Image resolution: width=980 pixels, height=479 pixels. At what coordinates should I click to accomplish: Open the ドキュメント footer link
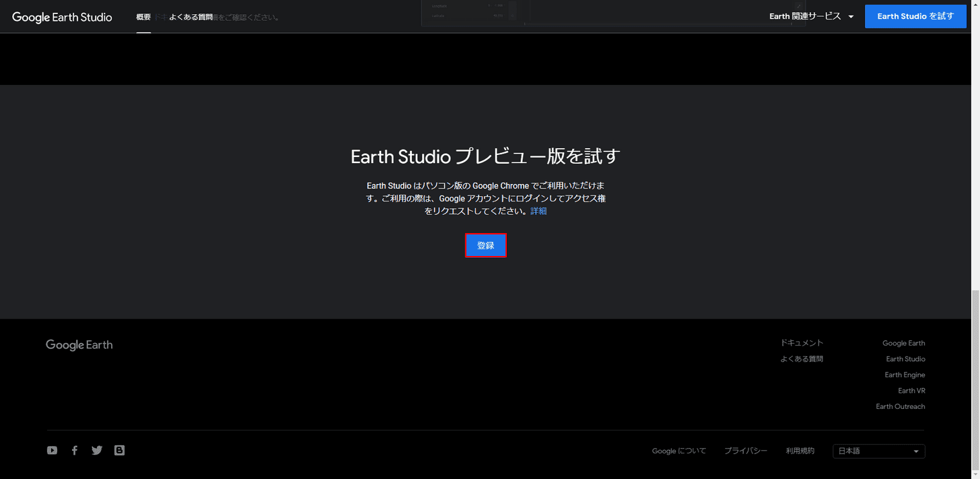tap(802, 343)
